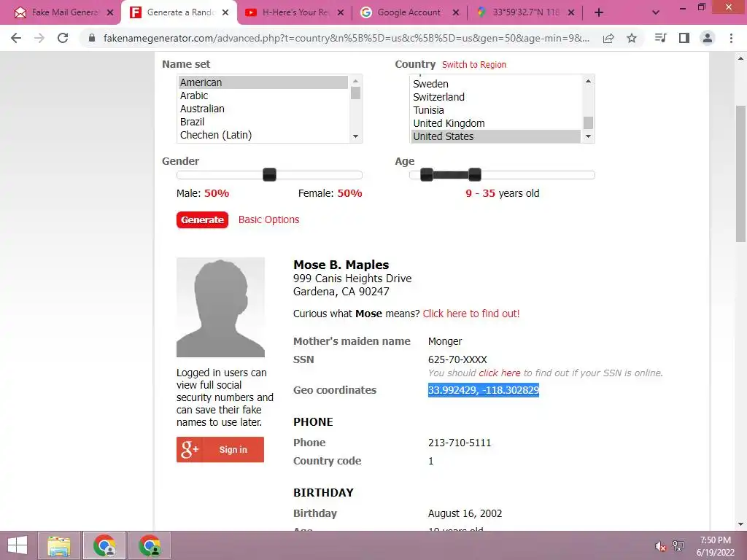Click the highlighted geo coordinates text
The height and width of the screenshot is (560, 747).
[483, 390]
